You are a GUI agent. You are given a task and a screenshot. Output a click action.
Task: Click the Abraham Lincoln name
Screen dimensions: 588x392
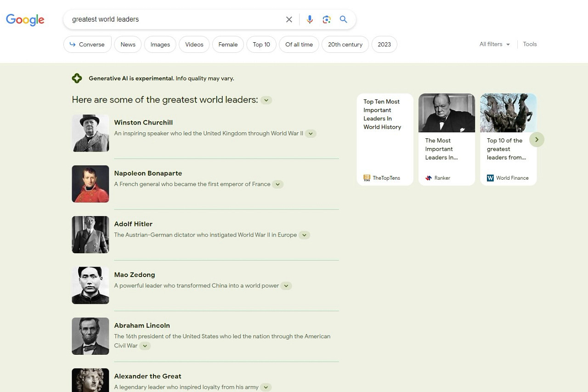(x=142, y=325)
